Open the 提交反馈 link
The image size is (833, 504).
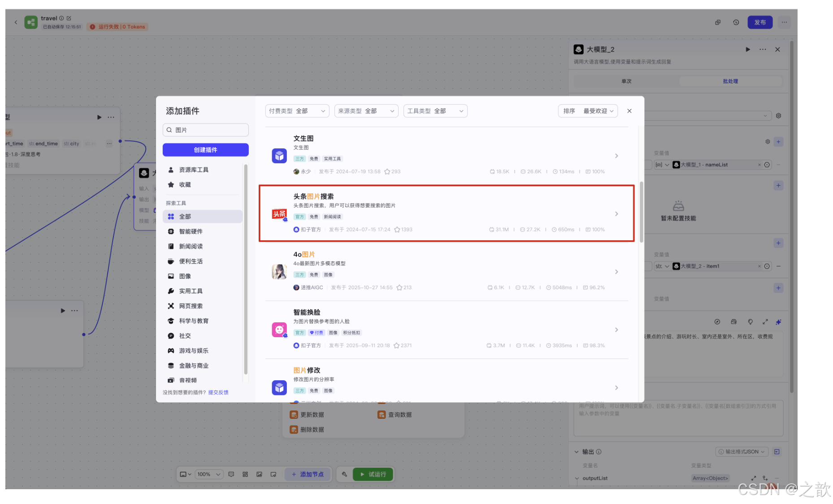(218, 392)
